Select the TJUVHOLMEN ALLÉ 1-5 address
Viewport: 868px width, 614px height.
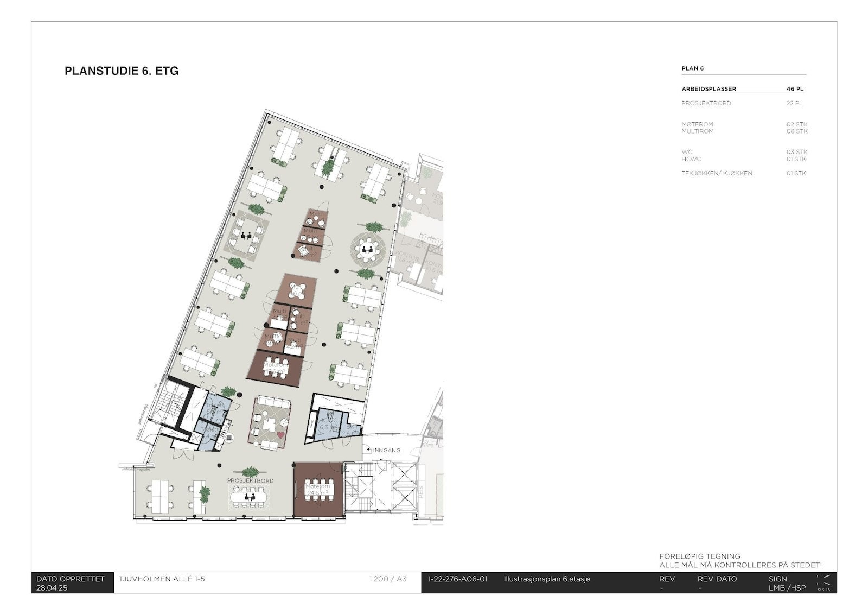pyautogui.click(x=162, y=579)
